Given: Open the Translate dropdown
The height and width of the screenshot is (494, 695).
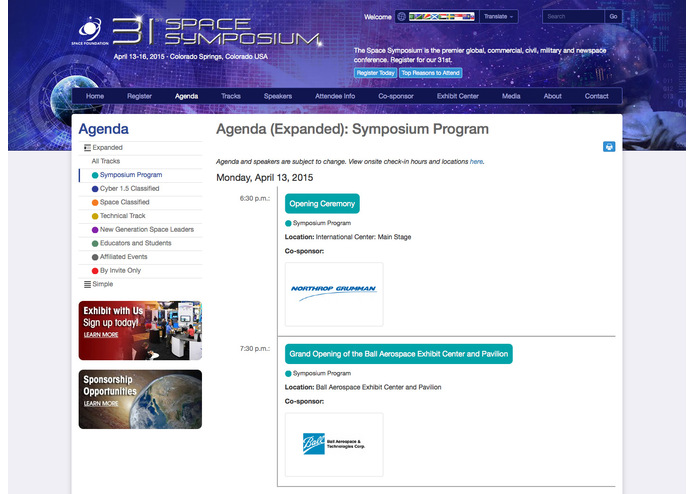Looking at the screenshot, I should pos(499,17).
